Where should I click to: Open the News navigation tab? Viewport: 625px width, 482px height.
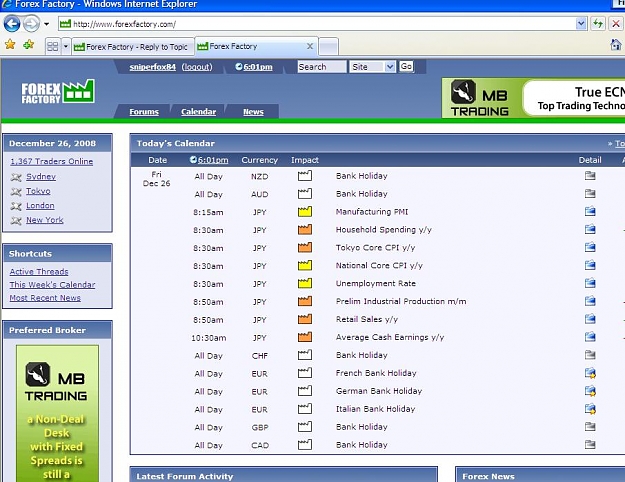coord(254,112)
